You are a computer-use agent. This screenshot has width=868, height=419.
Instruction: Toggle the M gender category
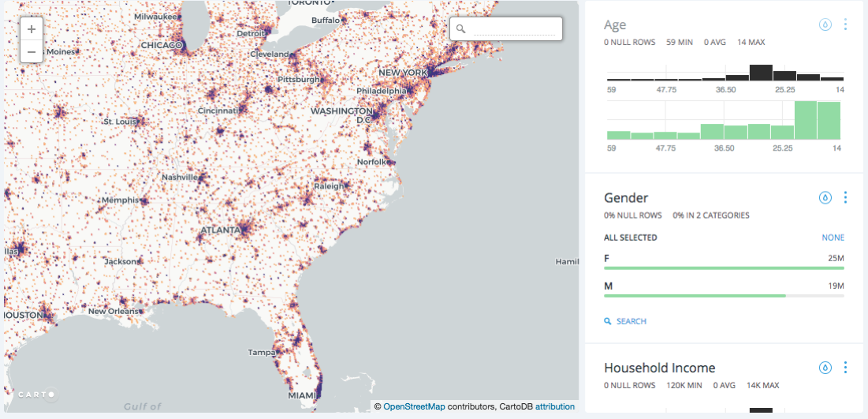608,286
